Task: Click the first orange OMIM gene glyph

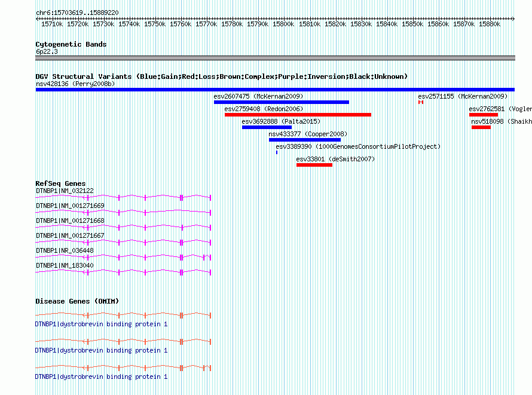Action: point(123,315)
